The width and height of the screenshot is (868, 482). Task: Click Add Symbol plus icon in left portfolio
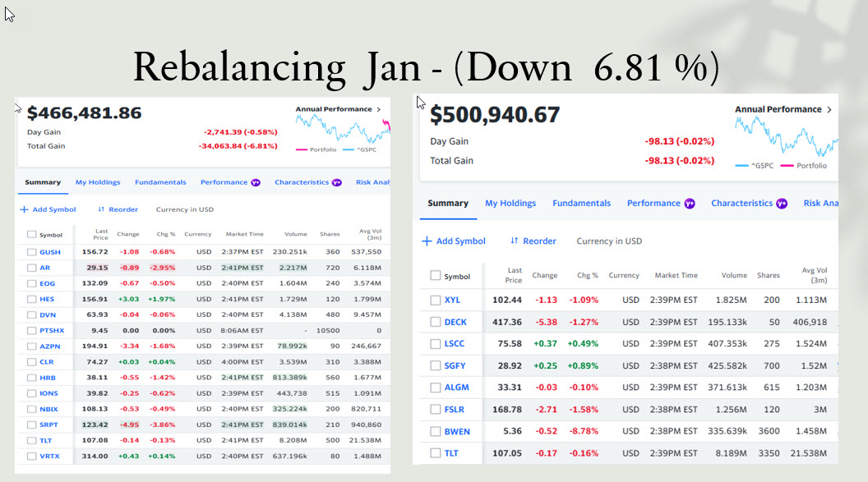24,209
